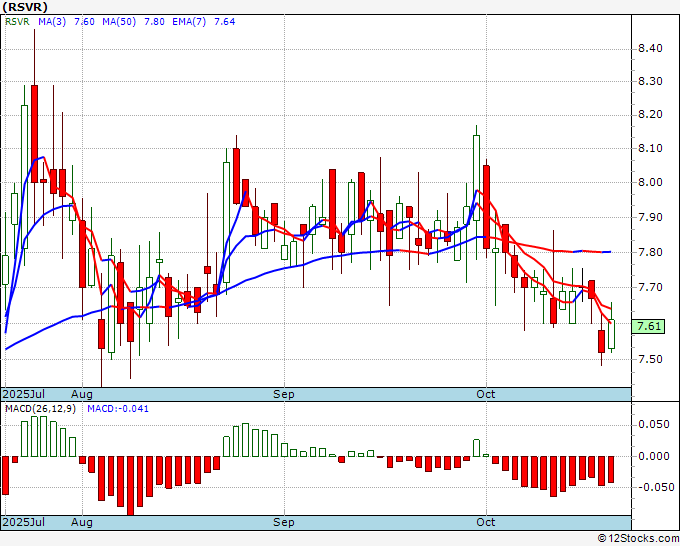Toggle the MA(50) 7.80 legend entry
The image size is (680, 546).
114,22
